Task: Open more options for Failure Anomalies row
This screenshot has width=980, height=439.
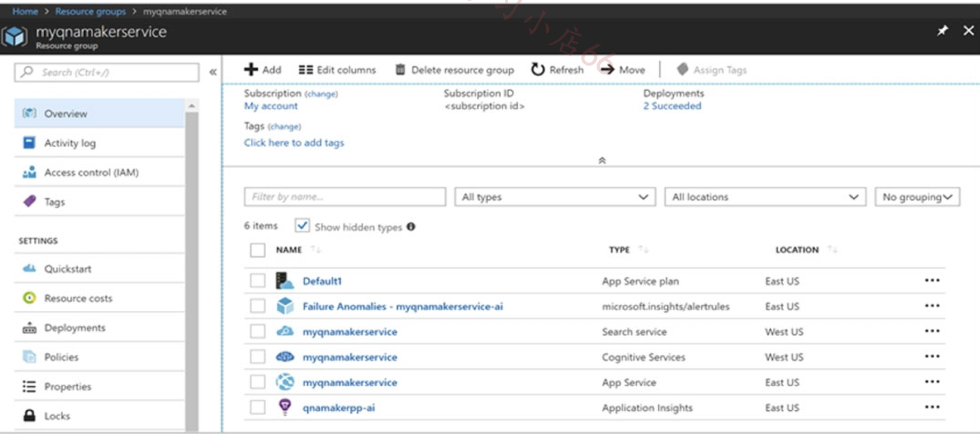Action: (x=932, y=305)
